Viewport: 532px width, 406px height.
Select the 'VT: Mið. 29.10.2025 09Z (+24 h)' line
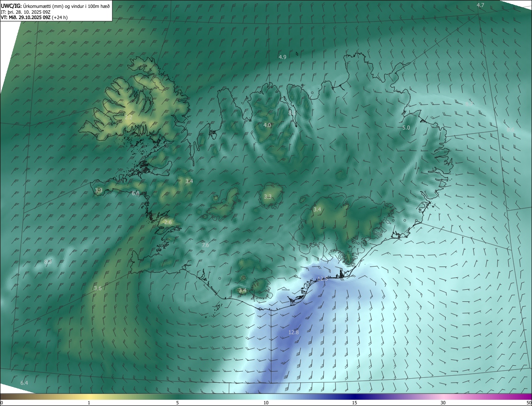pos(34,17)
